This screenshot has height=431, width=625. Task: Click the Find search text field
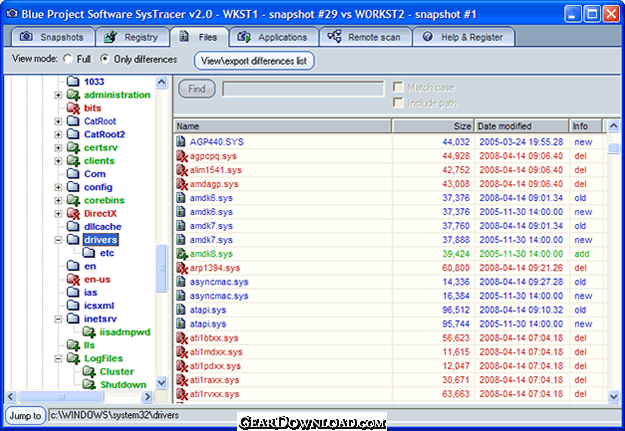click(303, 89)
